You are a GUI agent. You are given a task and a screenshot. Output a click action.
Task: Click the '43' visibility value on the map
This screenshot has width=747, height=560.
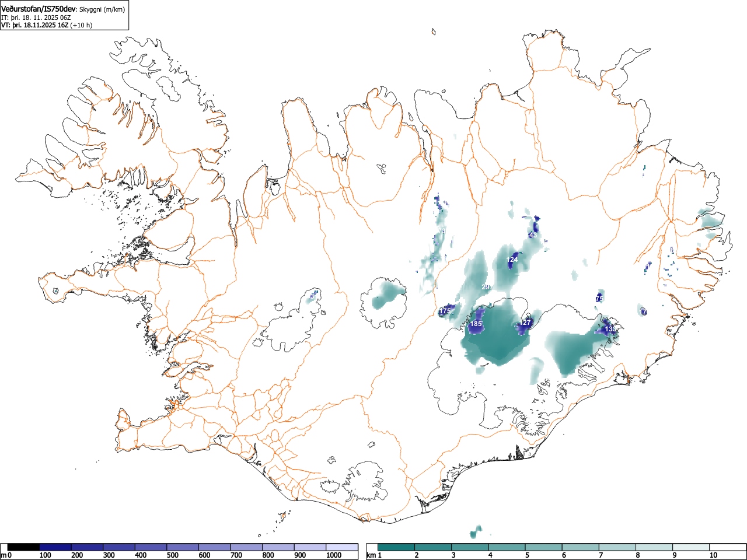coord(532,235)
